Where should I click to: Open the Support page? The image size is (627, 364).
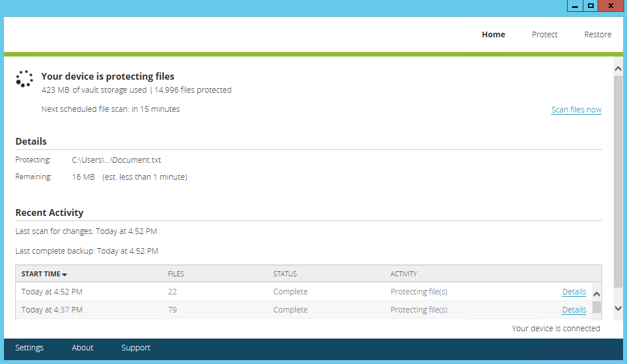pos(136,348)
